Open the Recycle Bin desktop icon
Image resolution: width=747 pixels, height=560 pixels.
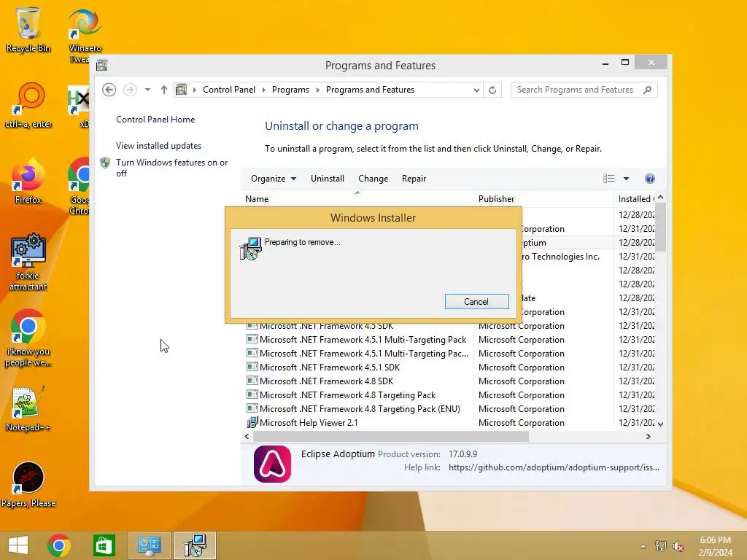28,29
